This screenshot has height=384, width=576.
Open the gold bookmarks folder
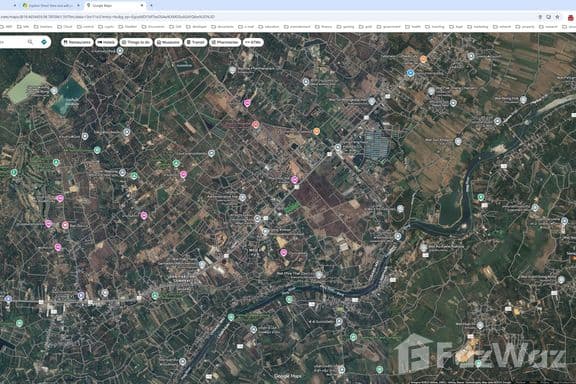click(x=366, y=27)
